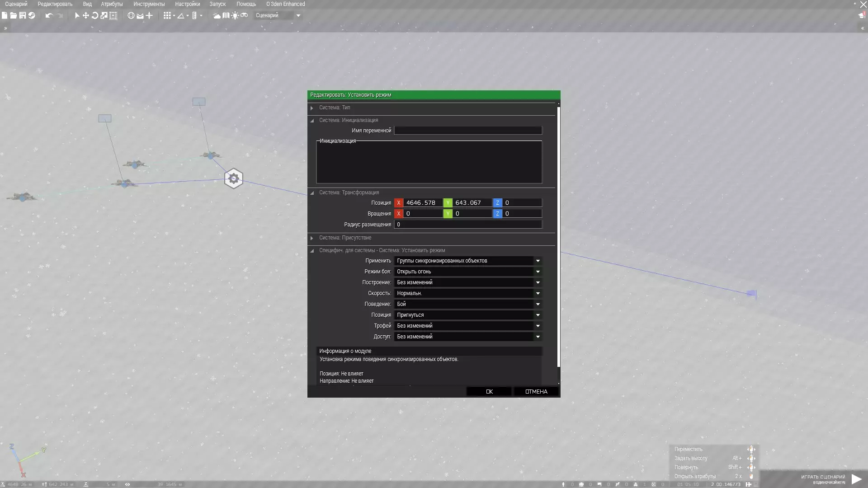
Task: Toggle night vision binoculars icon
Action: [244, 15]
